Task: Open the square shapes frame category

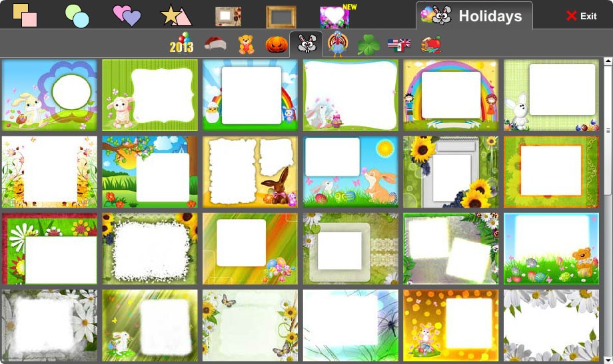Action: click(25, 15)
